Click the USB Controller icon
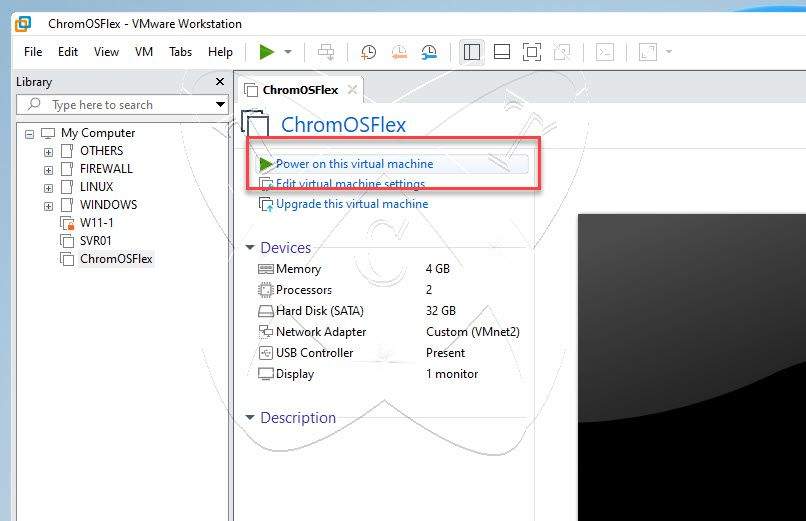Viewport: 806px width, 521px height. [266, 353]
